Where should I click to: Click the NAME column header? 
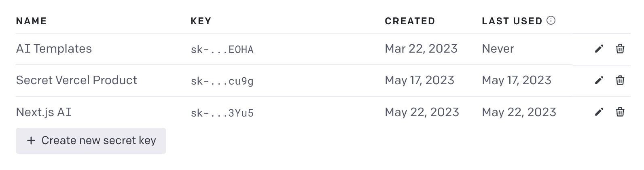click(31, 21)
